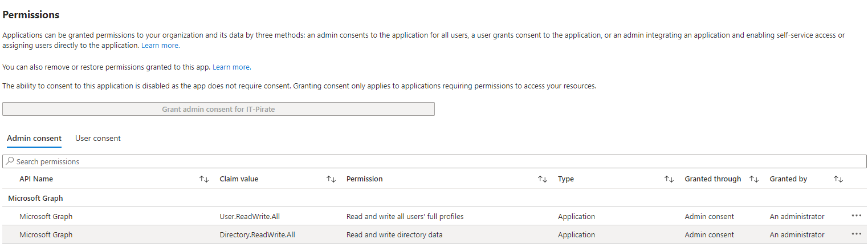Open Learn more link about restoring permissions
This screenshot has width=868, height=247.
click(x=231, y=67)
